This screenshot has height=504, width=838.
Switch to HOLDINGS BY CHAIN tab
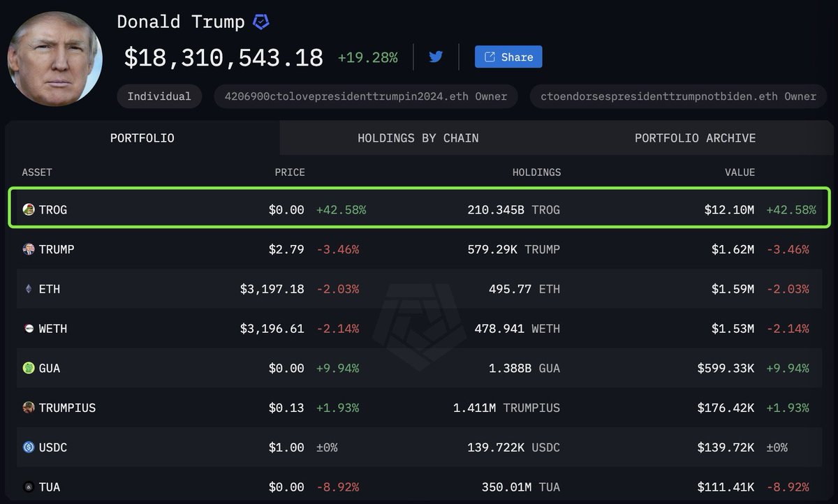click(418, 138)
